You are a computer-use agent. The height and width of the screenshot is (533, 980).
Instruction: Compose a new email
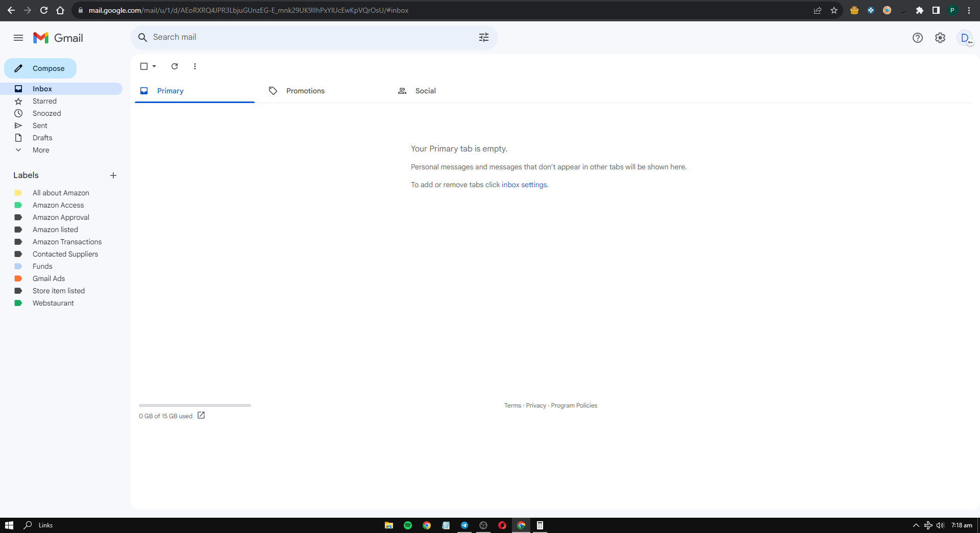40,68
